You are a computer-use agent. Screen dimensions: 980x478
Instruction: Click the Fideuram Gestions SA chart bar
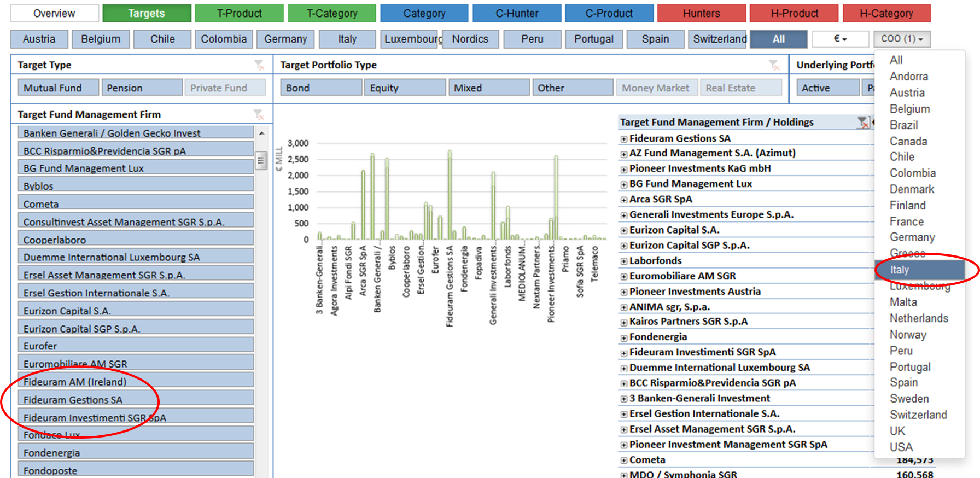[450, 195]
